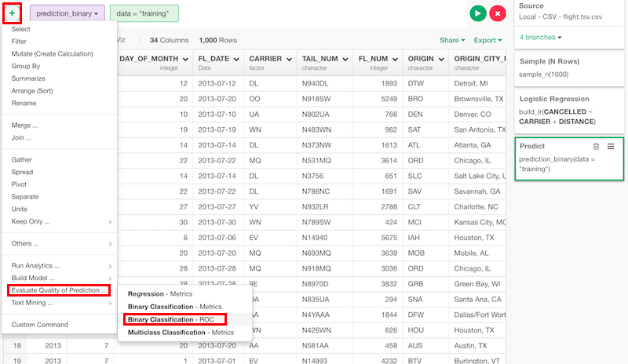Select the Logistic Regression step

tap(568, 111)
